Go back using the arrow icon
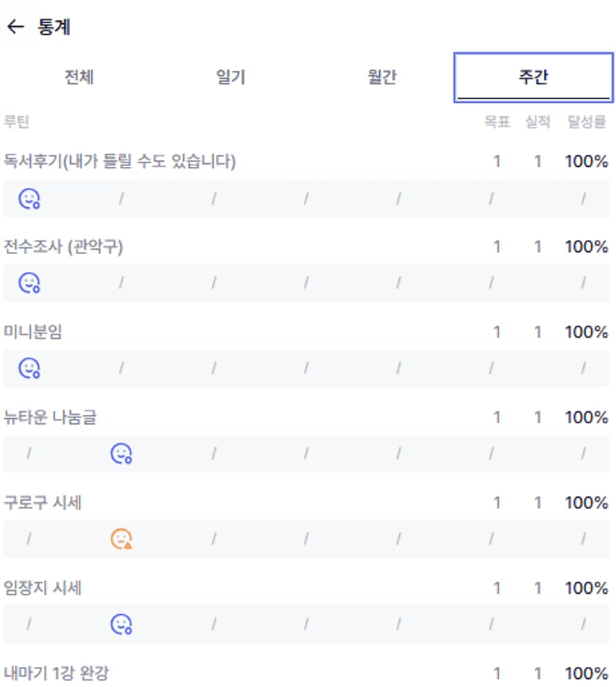This screenshot has width=616, height=687. [x=15, y=28]
